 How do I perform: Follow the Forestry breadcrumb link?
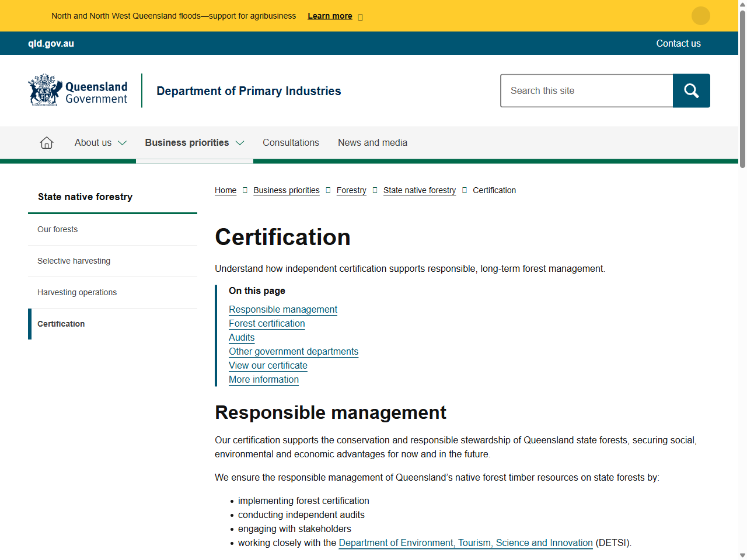[351, 190]
